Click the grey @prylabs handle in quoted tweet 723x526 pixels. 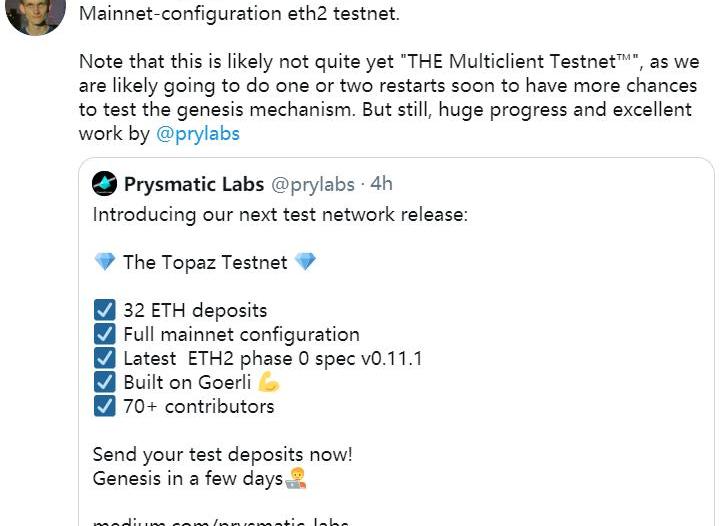313,184
